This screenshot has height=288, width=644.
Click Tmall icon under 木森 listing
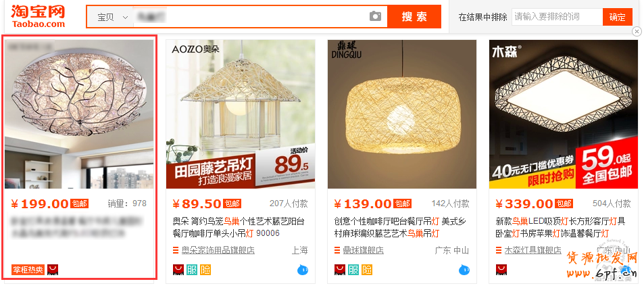point(501,270)
